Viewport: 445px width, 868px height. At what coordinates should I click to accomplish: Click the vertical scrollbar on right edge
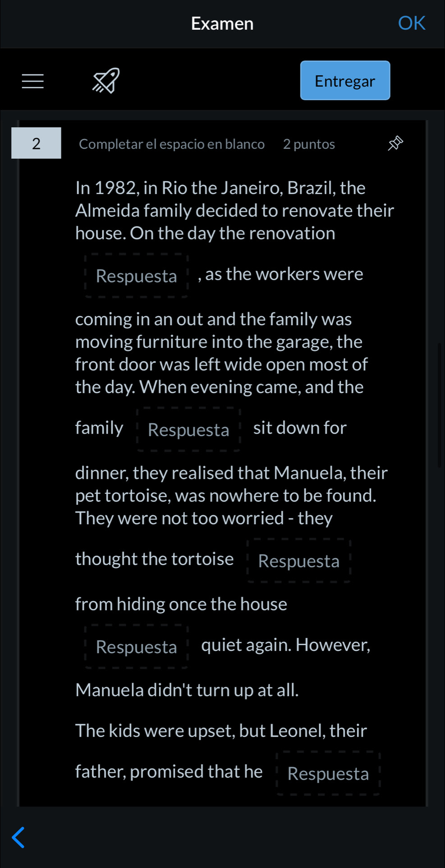coord(439,405)
